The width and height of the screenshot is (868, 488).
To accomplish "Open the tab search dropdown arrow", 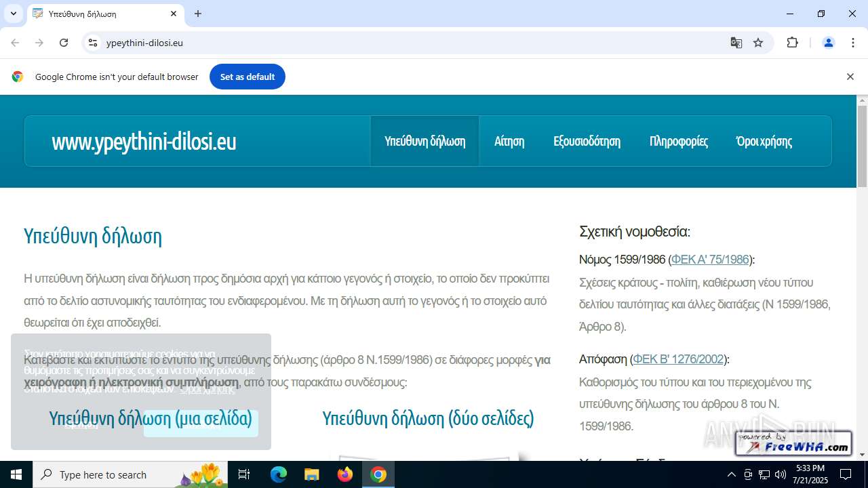I will pos(13,14).
